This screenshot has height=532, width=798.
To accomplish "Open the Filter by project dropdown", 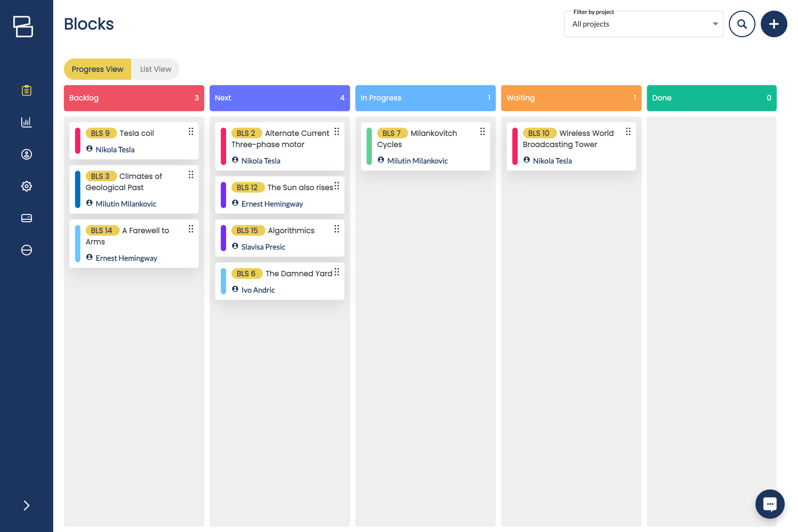I will tap(643, 24).
